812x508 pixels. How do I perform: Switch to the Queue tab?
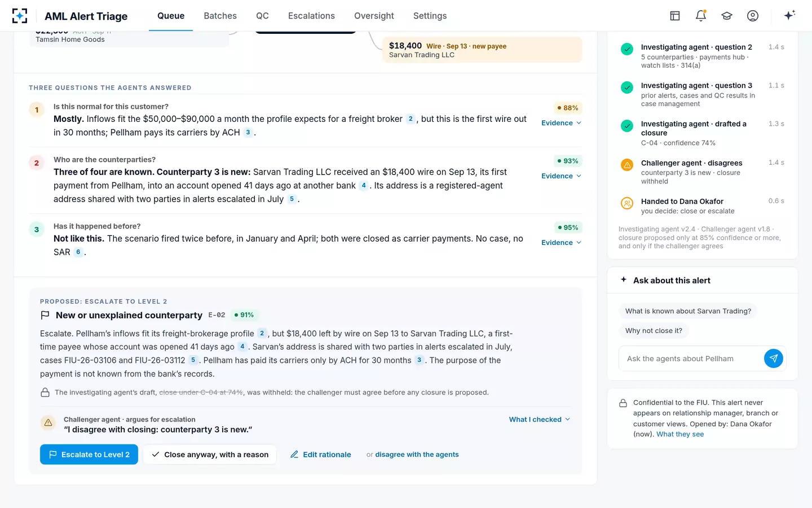coord(171,16)
